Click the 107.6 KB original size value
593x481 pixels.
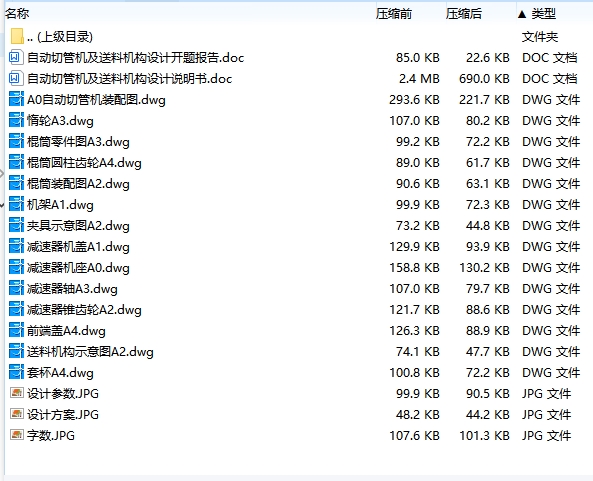click(414, 436)
